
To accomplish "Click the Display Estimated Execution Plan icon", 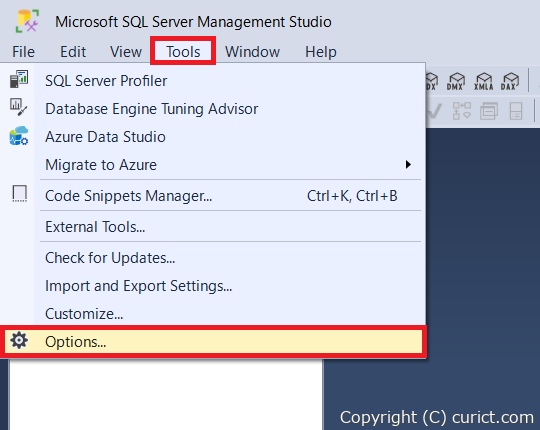I will (461, 111).
